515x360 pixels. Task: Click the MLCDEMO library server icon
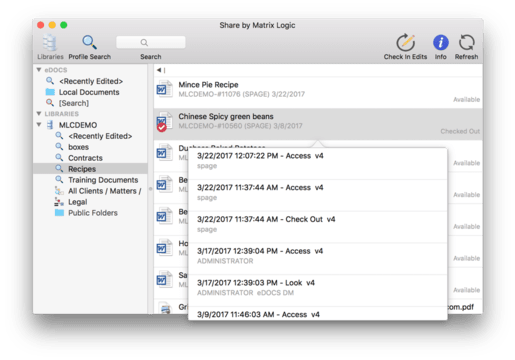[50, 125]
